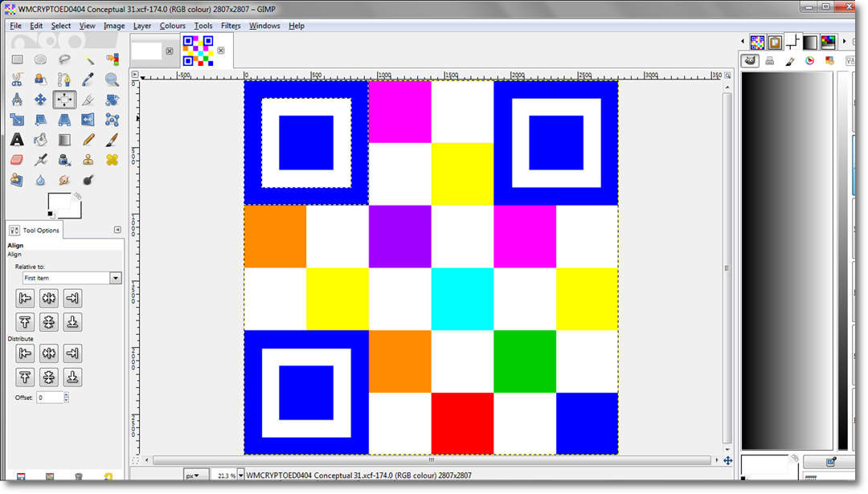
Task: Choose the Foreground Select tool
Action: pos(40,80)
